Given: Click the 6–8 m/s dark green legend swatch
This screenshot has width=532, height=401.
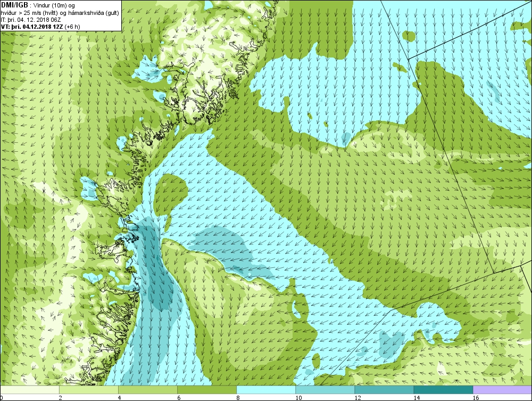Looking at the screenshot, I should click(207, 390).
